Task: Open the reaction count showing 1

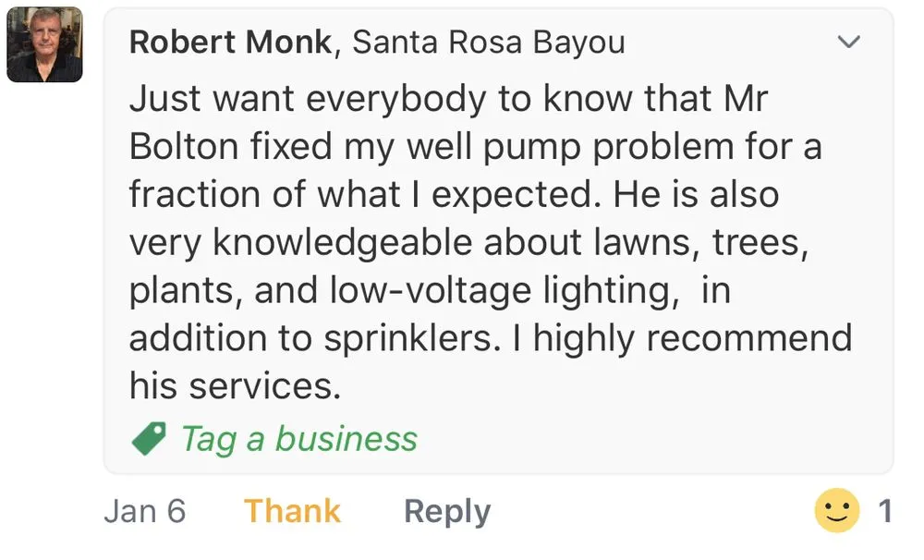Action: (x=884, y=511)
